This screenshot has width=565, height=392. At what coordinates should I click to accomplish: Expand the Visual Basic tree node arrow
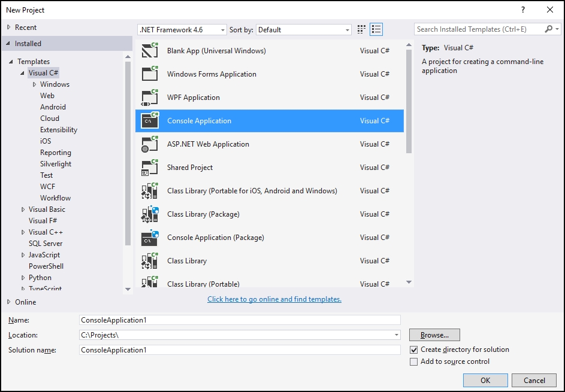pyautogui.click(x=23, y=209)
